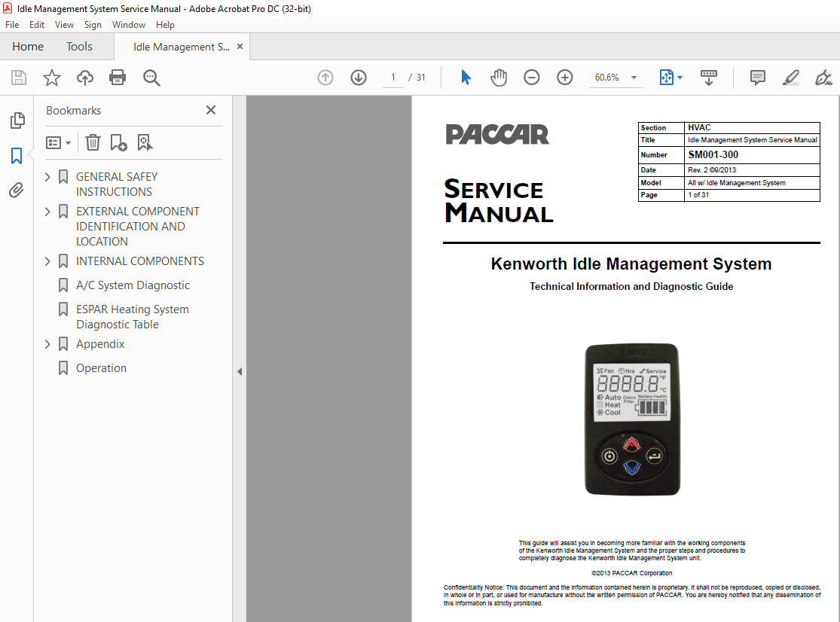This screenshot has width=840, height=622.
Task: Jump to A/C System Diagnostic bookmark
Action: [133, 285]
